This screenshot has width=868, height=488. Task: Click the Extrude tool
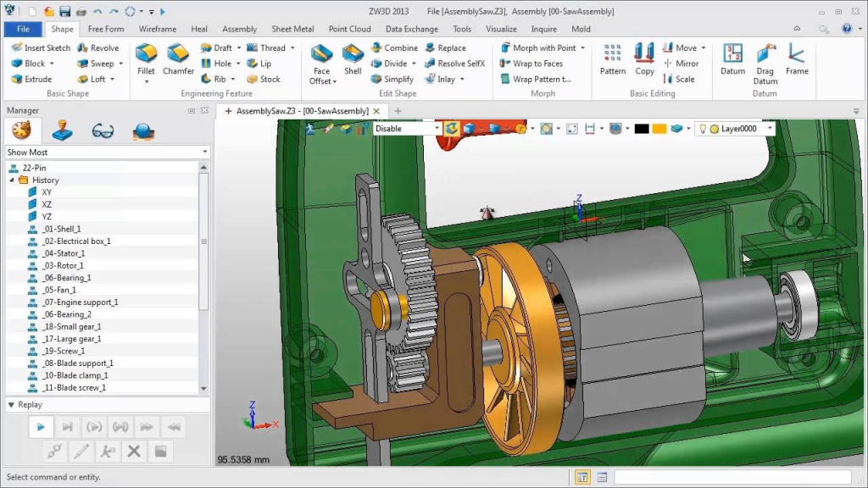[x=31, y=79]
